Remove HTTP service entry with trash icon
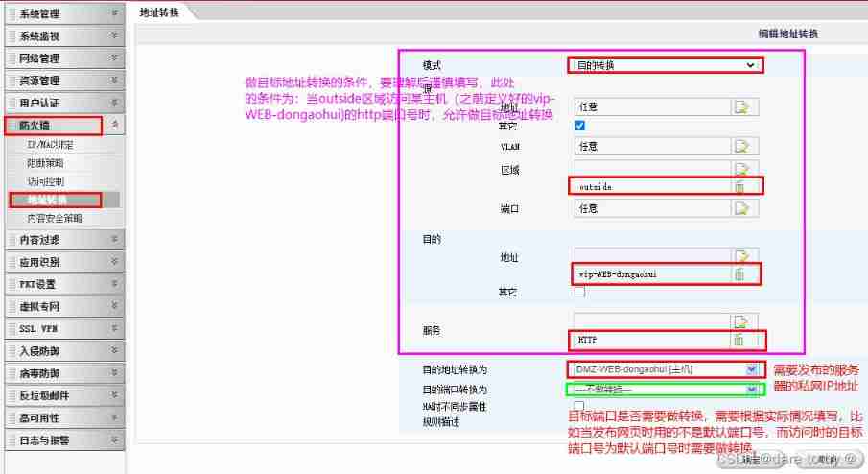Image resolution: width=868 pixels, height=474 pixels. pyautogui.click(x=739, y=340)
